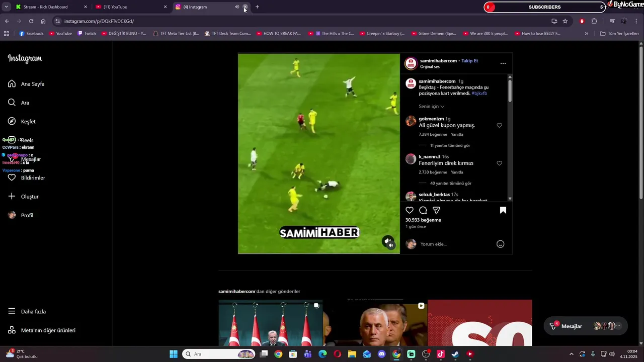Open media control button in toolbar

coord(612,21)
